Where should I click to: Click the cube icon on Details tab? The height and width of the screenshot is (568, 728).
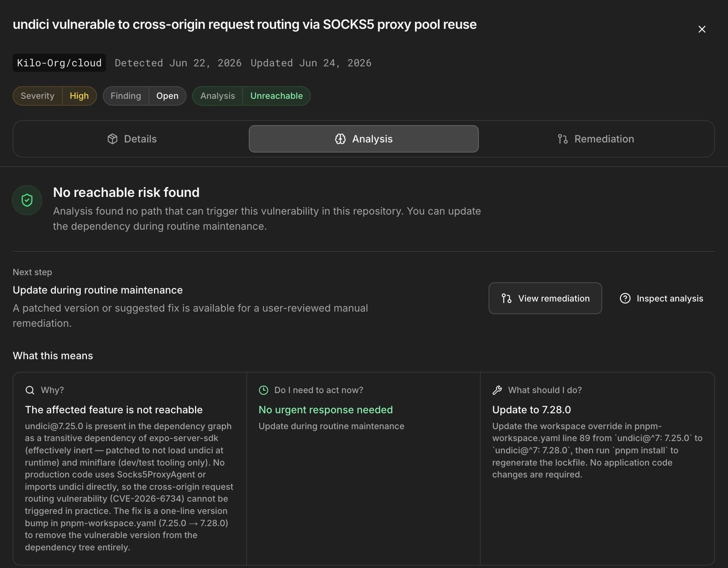pyautogui.click(x=112, y=139)
